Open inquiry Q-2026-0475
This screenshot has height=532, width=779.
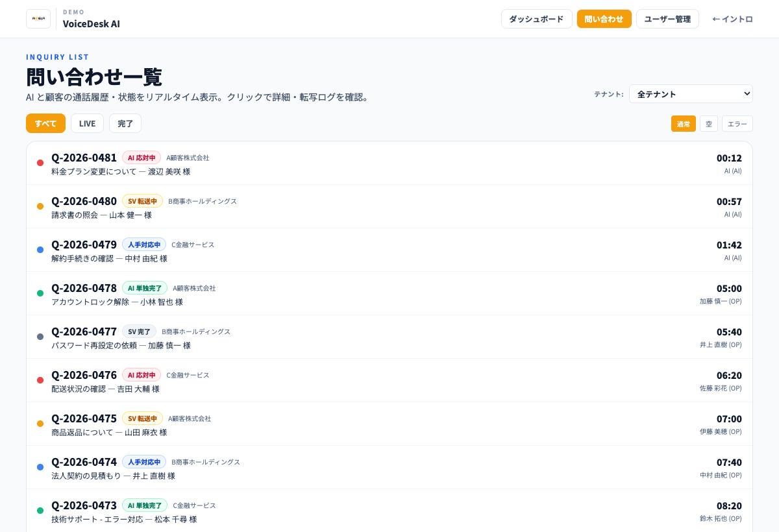pos(389,424)
